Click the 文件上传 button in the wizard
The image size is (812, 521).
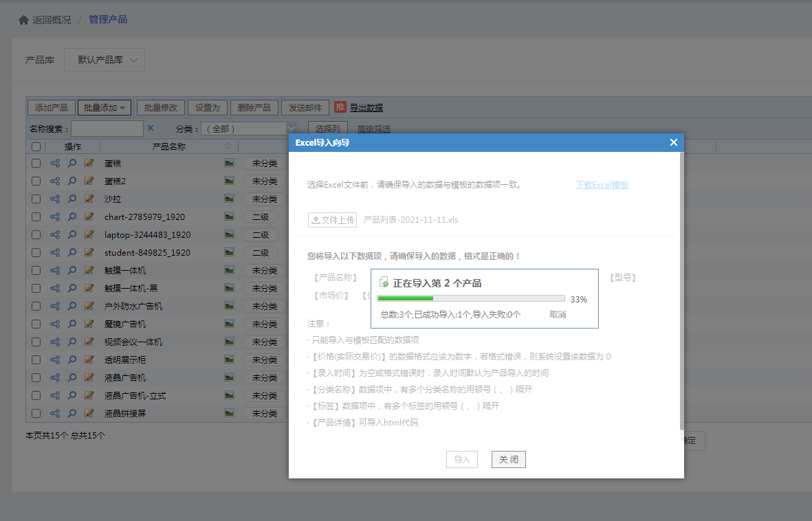333,219
